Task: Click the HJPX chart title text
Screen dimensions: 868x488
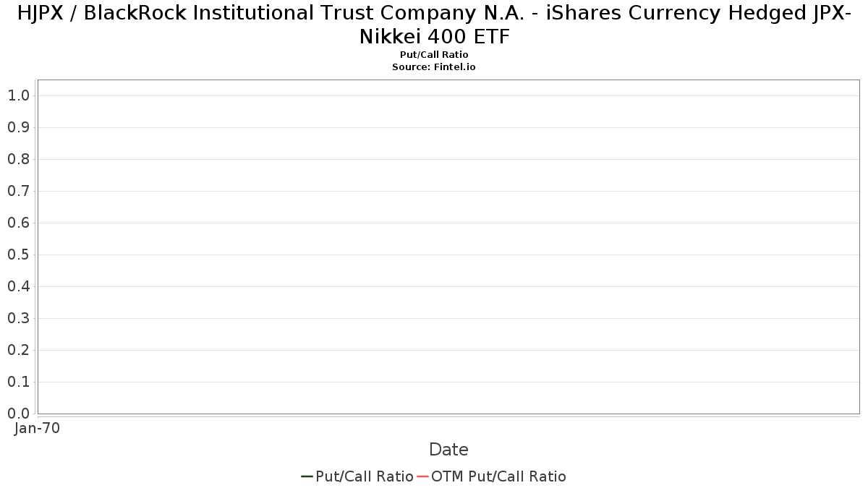Action: tap(434, 24)
